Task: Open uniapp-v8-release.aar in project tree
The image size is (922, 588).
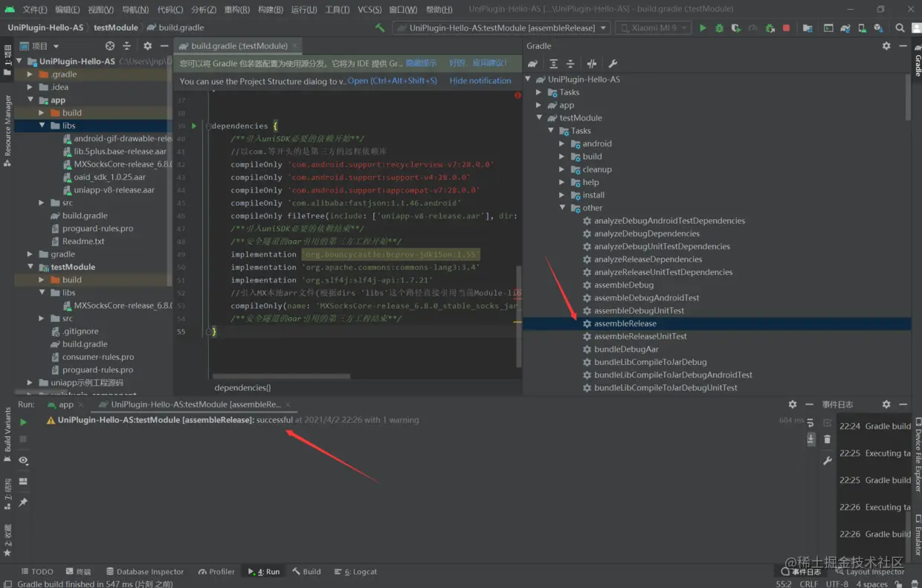Action: point(114,190)
